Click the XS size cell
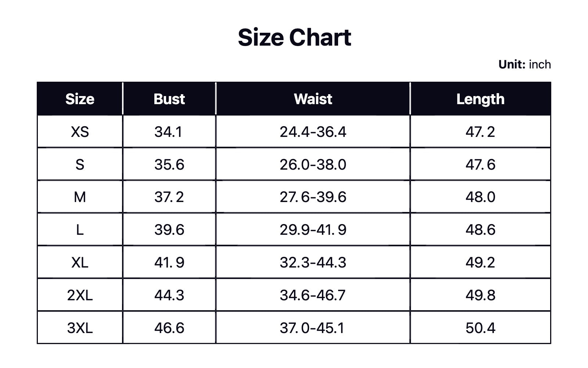 (80, 132)
